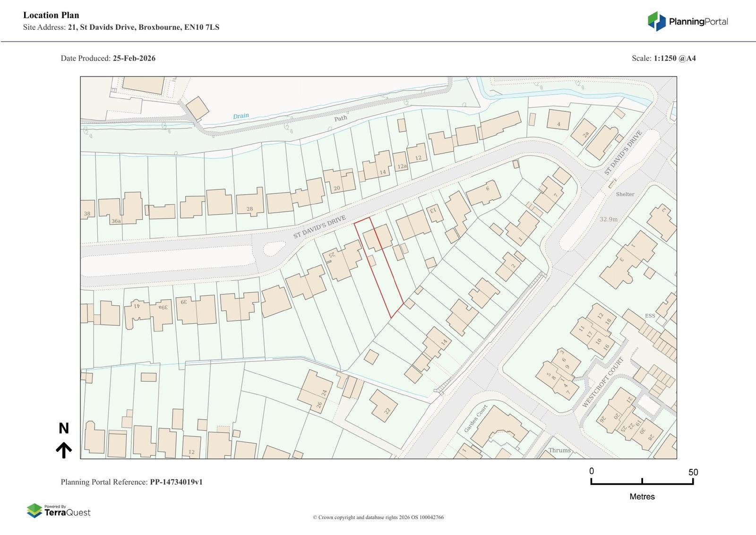Click the TerraQuest layered logo
The width and height of the screenshot is (756, 535).
click(x=34, y=511)
